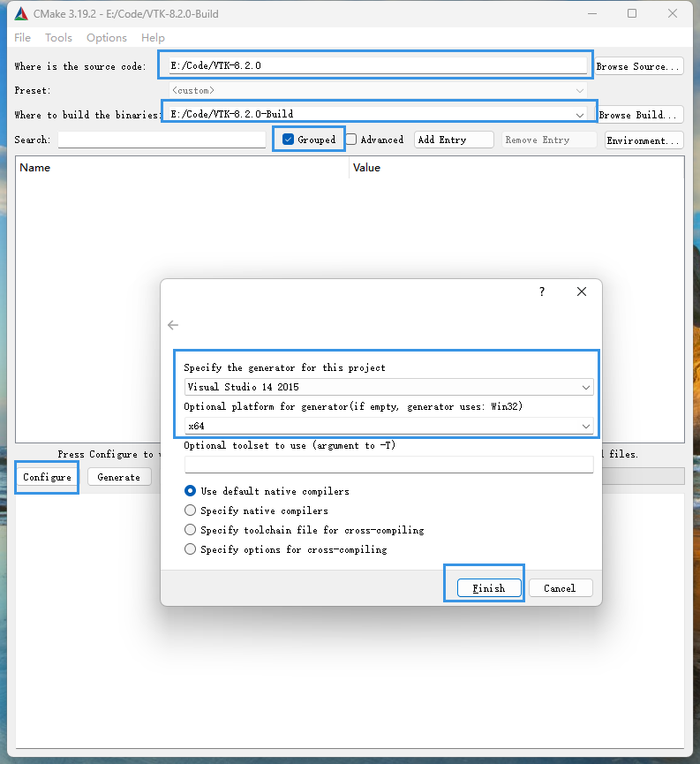Image resolution: width=700 pixels, height=764 pixels.
Task: Select 'Specify options for cross-compiling' option
Action: [190, 549]
